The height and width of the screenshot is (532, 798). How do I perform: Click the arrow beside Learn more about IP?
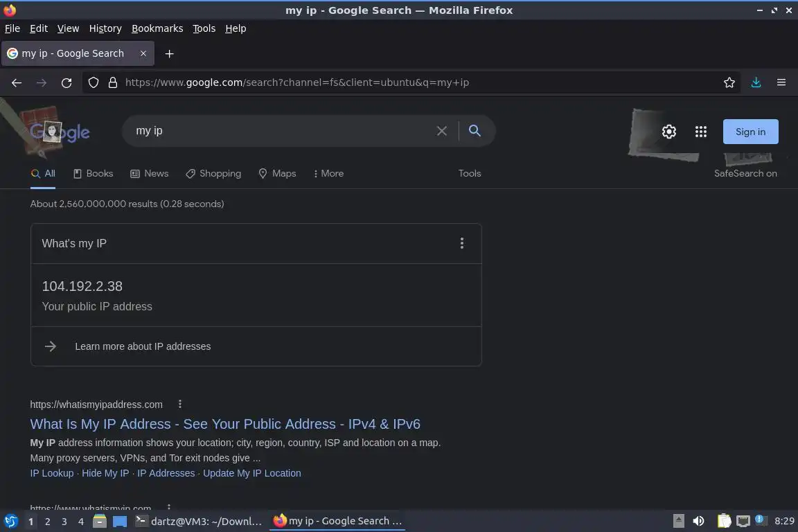tap(51, 346)
